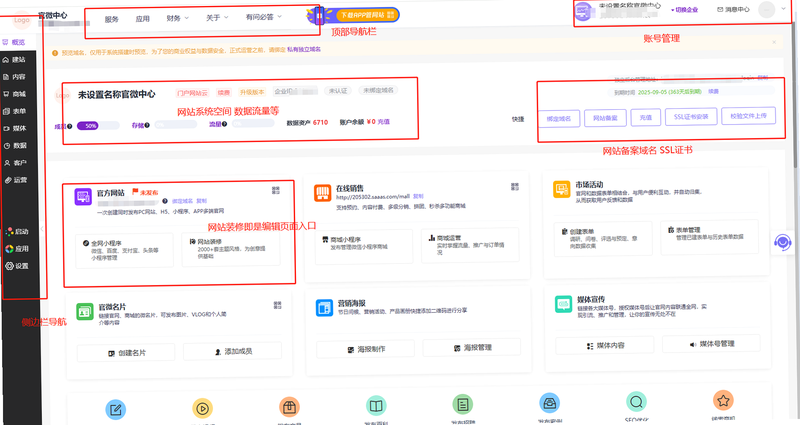Select 表单 in the sidebar
The width and height of the screenshot is (800, 425).
[14, 111]
